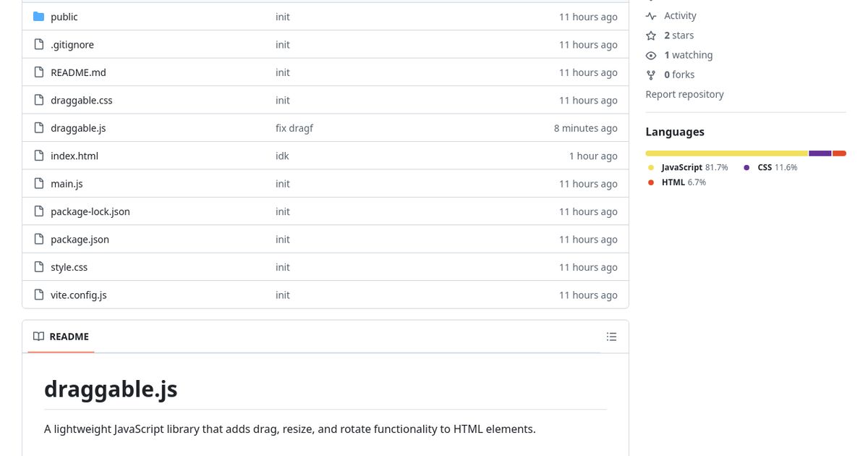Open the package.json file
868x456 pixels.
pyautogui.click(x=80, y=240)
